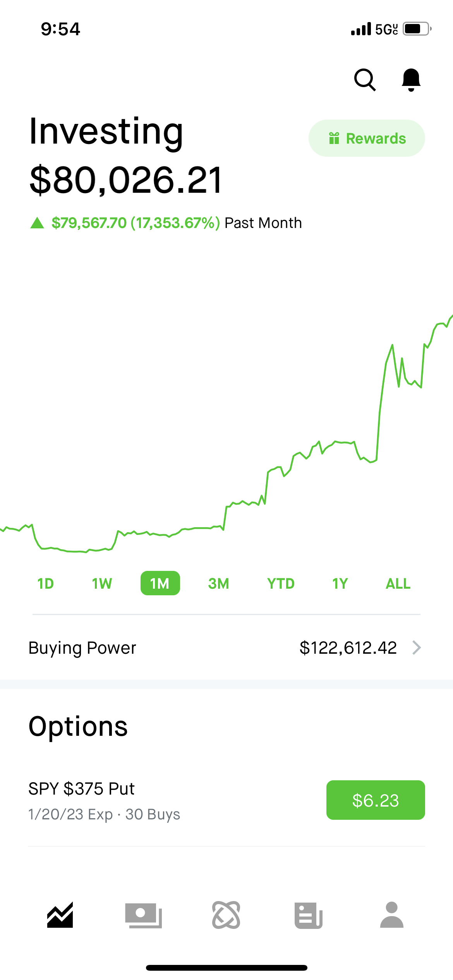This screenshot has height=980, width=453.
Task: Expand Buying Power chevron arrow
Action: pos(417,648)
